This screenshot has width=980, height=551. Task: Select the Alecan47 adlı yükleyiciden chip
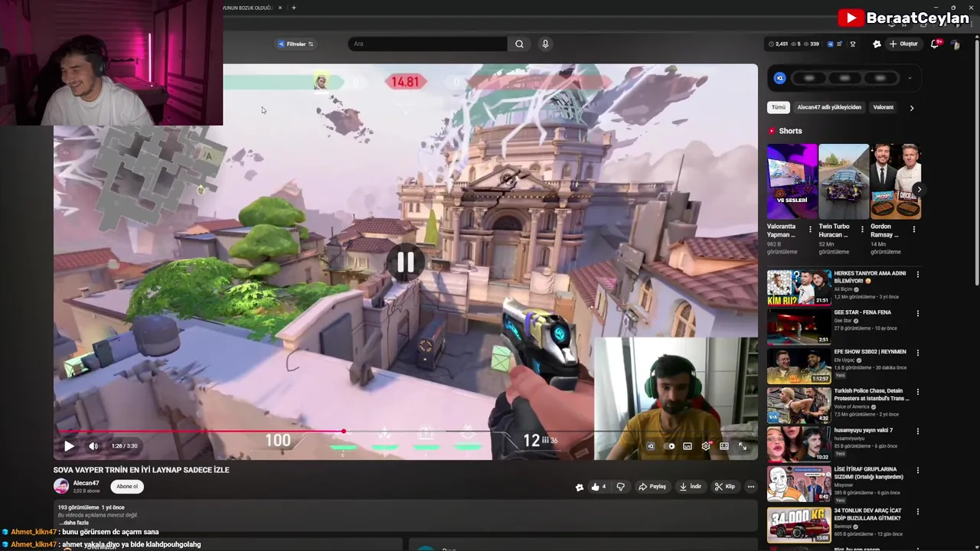(829, 107)
